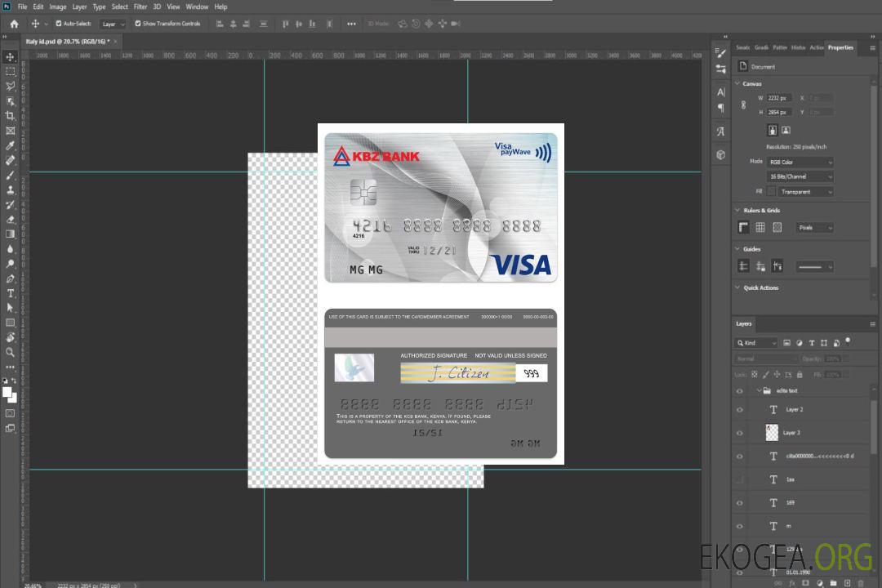This screenshot has width=882, height=588.
Task: Open the Edit Toolbar three-dots button
Action: (10, 367)
